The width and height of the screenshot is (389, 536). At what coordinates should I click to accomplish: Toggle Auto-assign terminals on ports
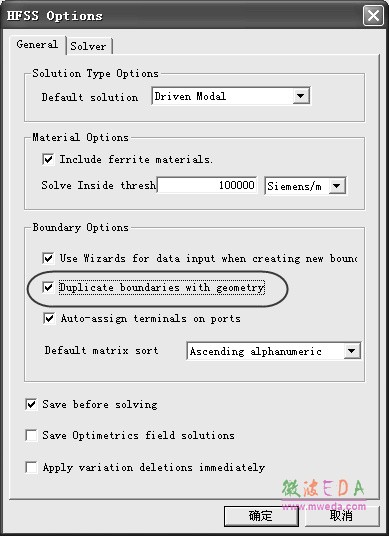(x=49, y=319)
